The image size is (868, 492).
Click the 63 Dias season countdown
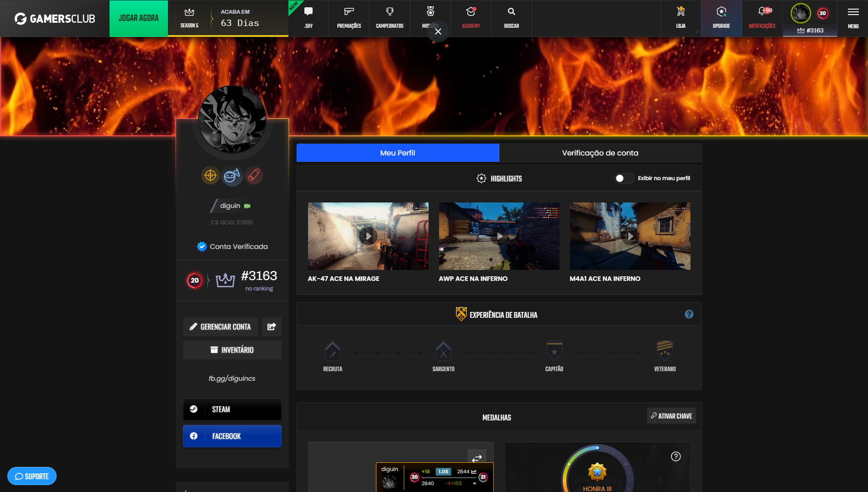(240, 23)
